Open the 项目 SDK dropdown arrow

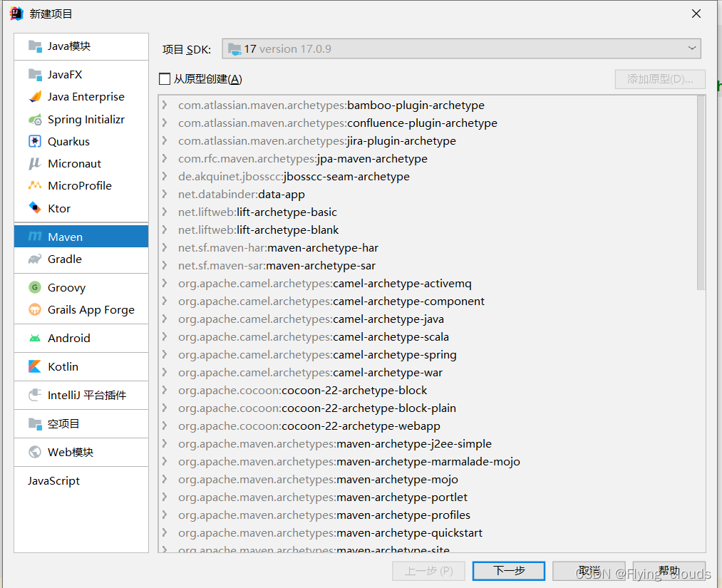691,48
